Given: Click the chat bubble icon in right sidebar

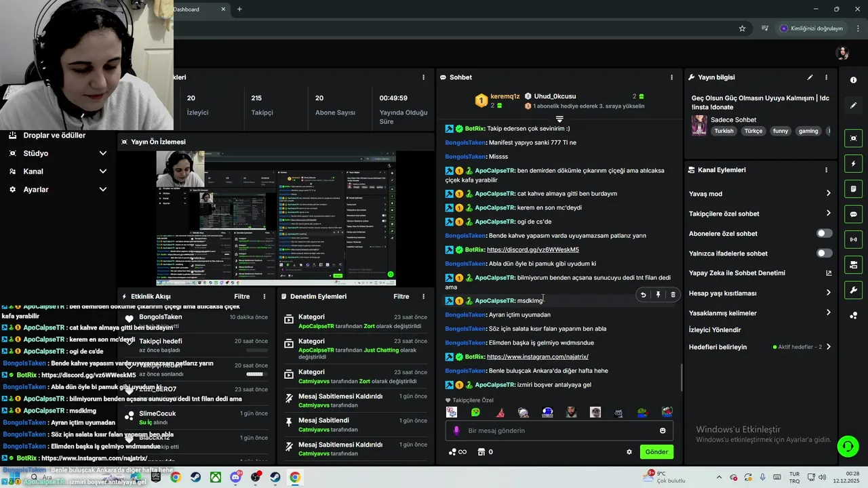Looking at the screenshot, I should point(853,214).
